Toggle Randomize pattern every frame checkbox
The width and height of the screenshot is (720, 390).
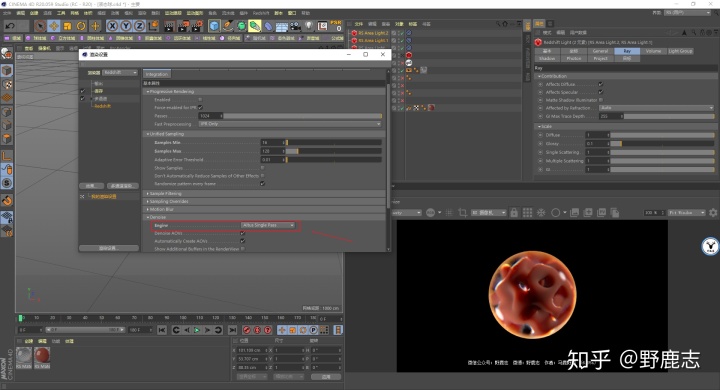[x=263, y=183]
